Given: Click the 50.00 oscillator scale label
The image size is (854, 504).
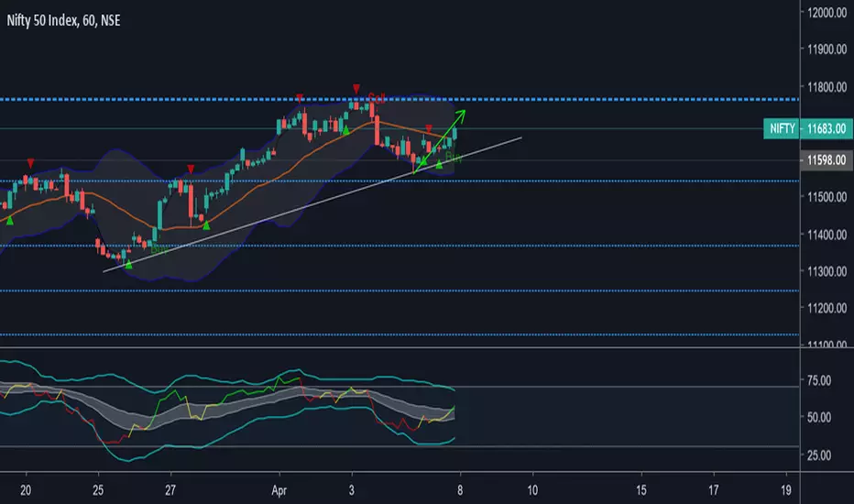Looking at the screenshot, I should coord(818,418).
